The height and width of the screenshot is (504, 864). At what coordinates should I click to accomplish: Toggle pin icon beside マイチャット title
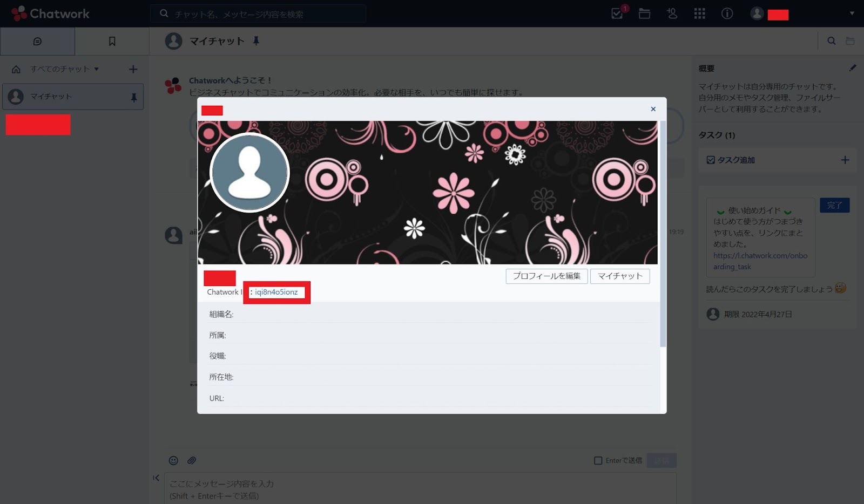256,40
